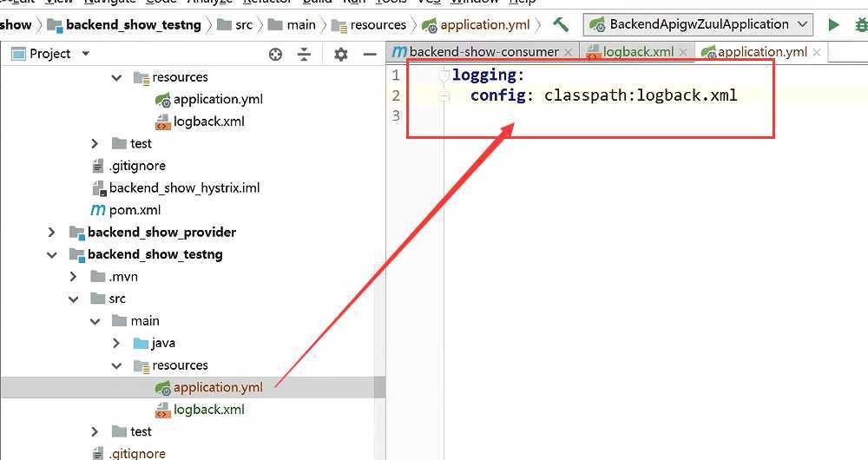Select application.yml under hystrix resources
868x460 pixels.
(218, 100)
